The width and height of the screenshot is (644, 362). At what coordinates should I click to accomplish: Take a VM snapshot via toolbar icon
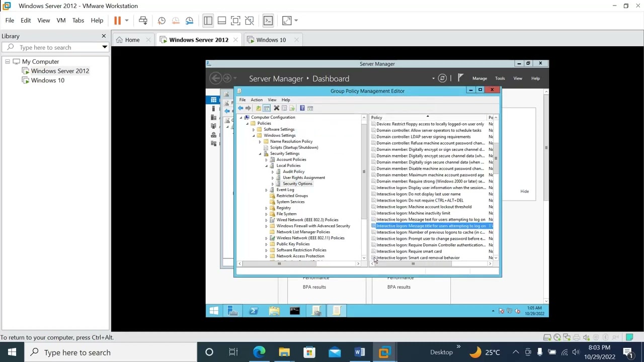point(162,21)
